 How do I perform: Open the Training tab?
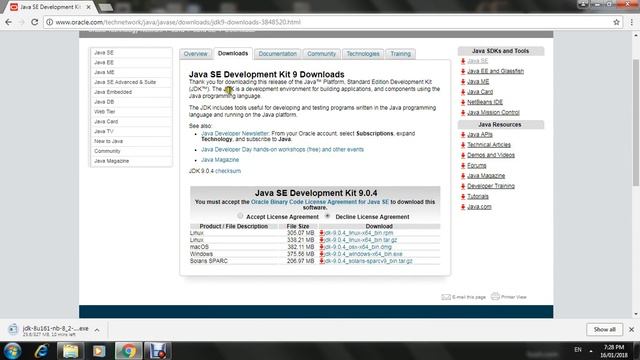click(400, 54)
